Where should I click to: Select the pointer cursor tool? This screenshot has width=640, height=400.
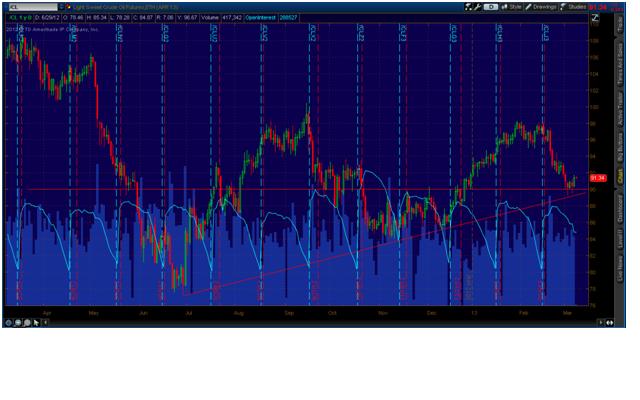[36, 322]
